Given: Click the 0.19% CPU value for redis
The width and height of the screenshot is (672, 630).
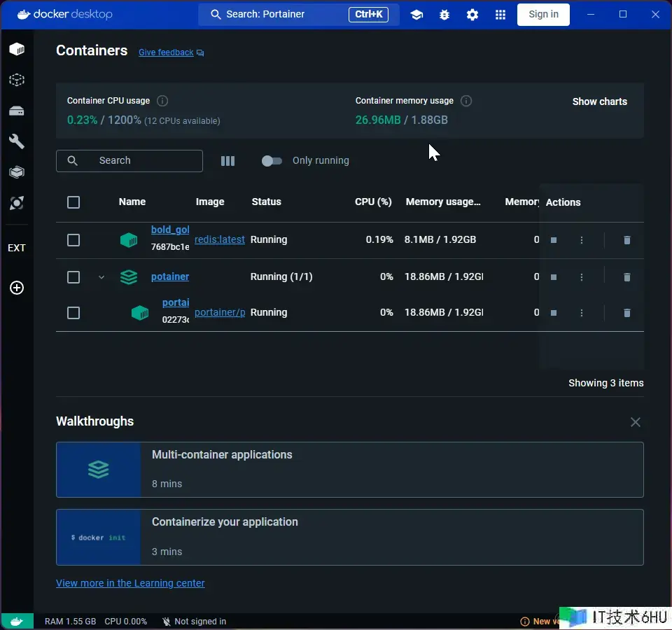Looking at the screenshot, I should click(379, 239).
